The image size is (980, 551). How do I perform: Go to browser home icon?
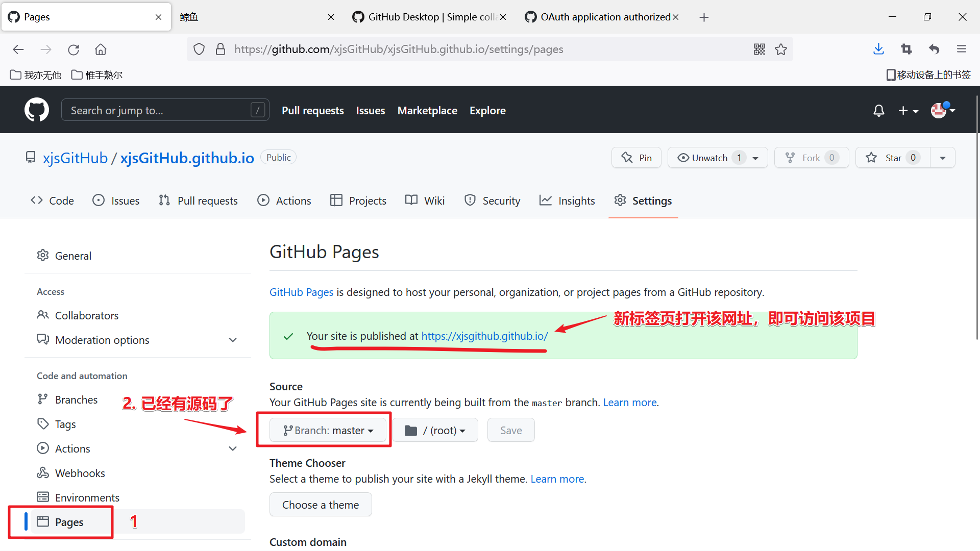101,49
